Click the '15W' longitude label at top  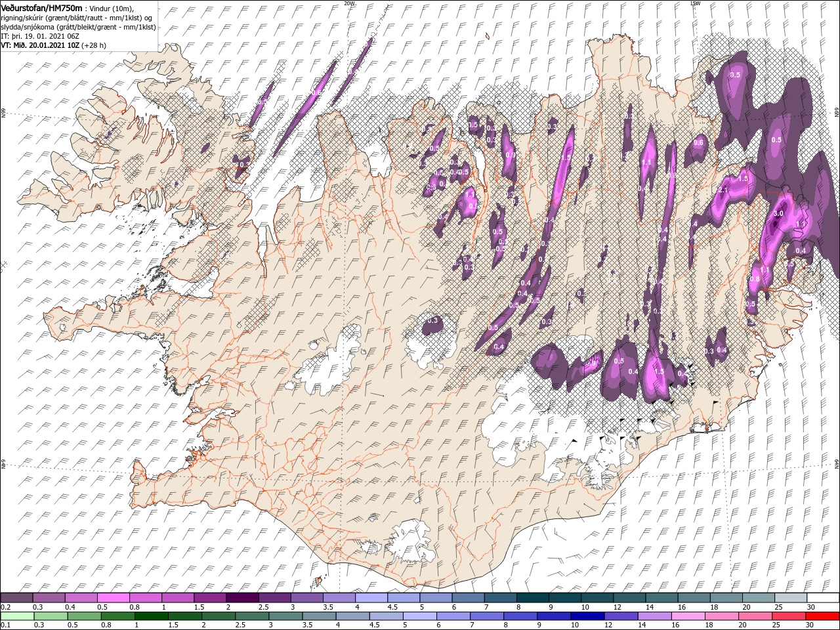coord(694,3)
